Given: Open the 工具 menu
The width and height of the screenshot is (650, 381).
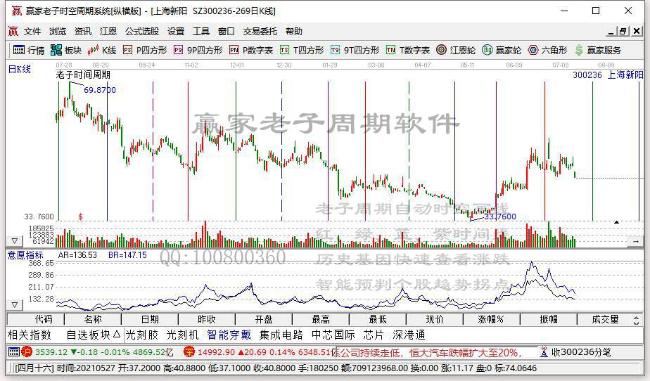Looking at the screenshot, I should [x=201, y=31].
